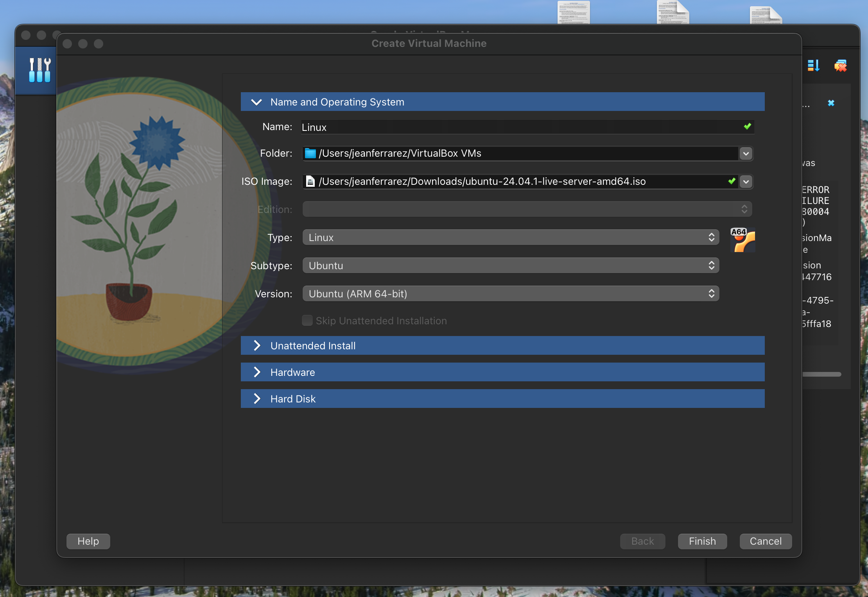This screenshot has width=868, height=597.
Task: Click the third document file on desktop
Action: pyautogui.click(x=766, y=15)
